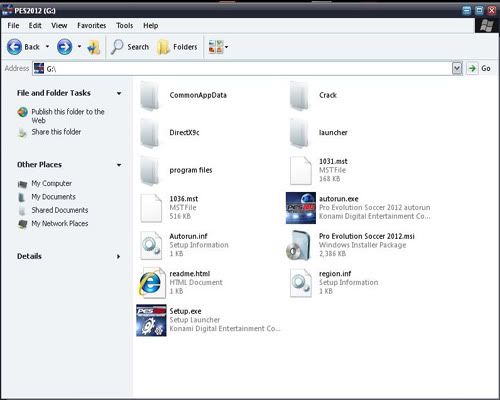Screen dimensions: 500x400
Task: Open My Documents link
Action: point(54,197)
